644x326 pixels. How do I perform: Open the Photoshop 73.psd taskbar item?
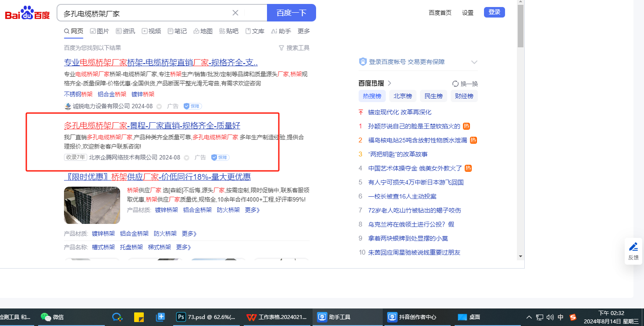[206, 317]
